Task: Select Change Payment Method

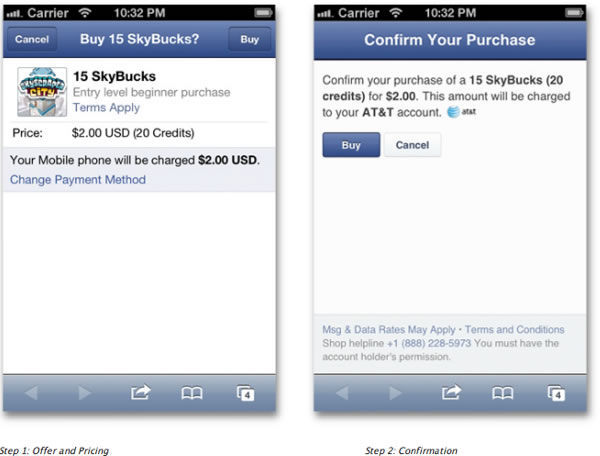Action: [78, 180]
